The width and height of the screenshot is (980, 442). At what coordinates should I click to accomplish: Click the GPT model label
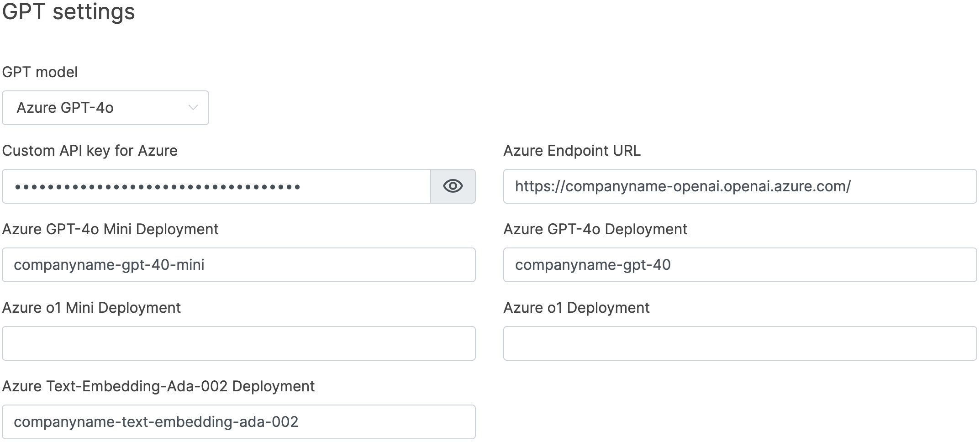coord(39,72)
